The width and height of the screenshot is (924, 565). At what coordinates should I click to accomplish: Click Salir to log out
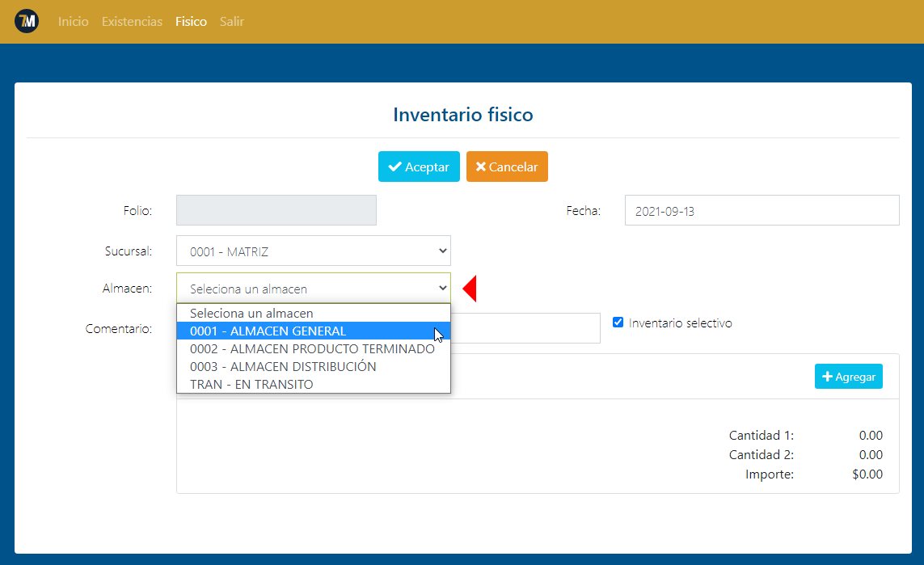[x=231, y=21]
